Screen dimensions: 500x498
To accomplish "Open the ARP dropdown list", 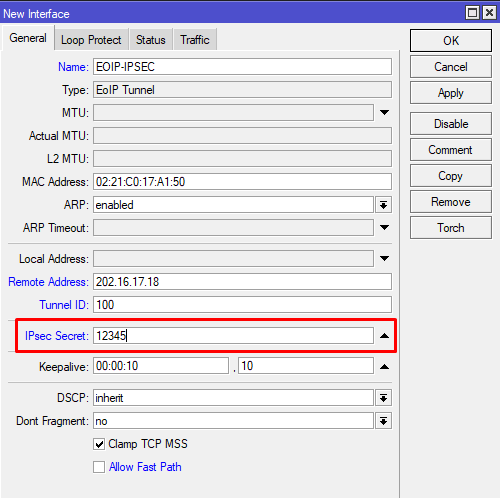I will (x=383, y=205).
